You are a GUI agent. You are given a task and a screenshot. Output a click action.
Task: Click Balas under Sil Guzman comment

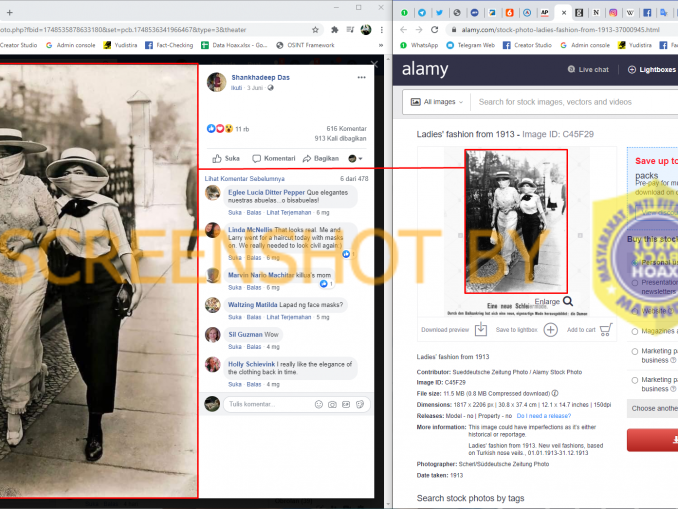pyautogui.click(x=253, y=347)
